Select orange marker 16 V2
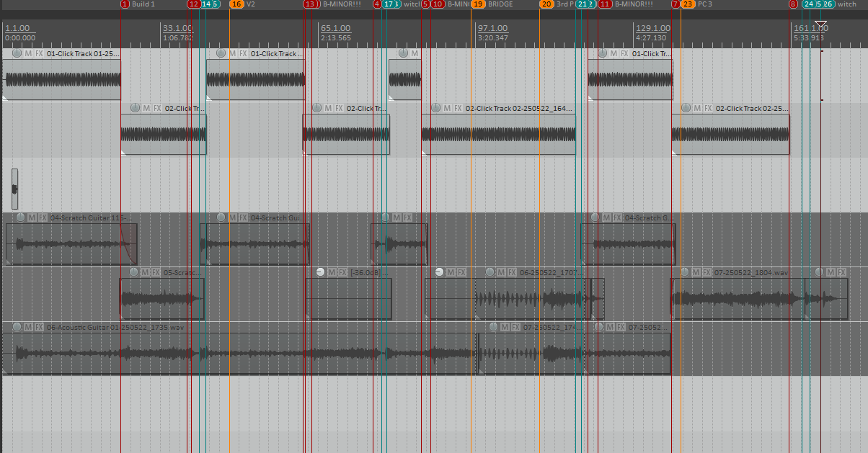The width and height of the screenshot is (868, 453). [236, 4]
